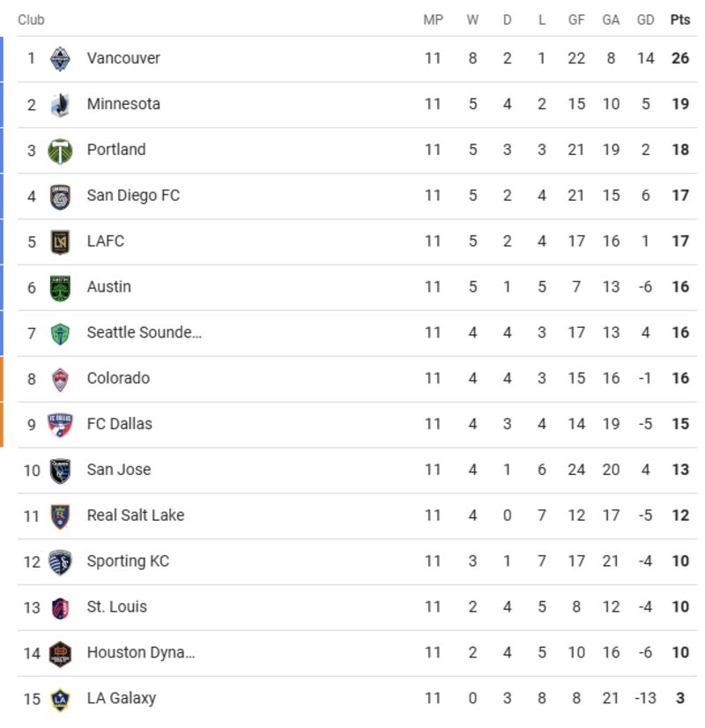Click the Portland Timbers club logo
Viewport: 705px width, 728px height.
click(60, 151)
